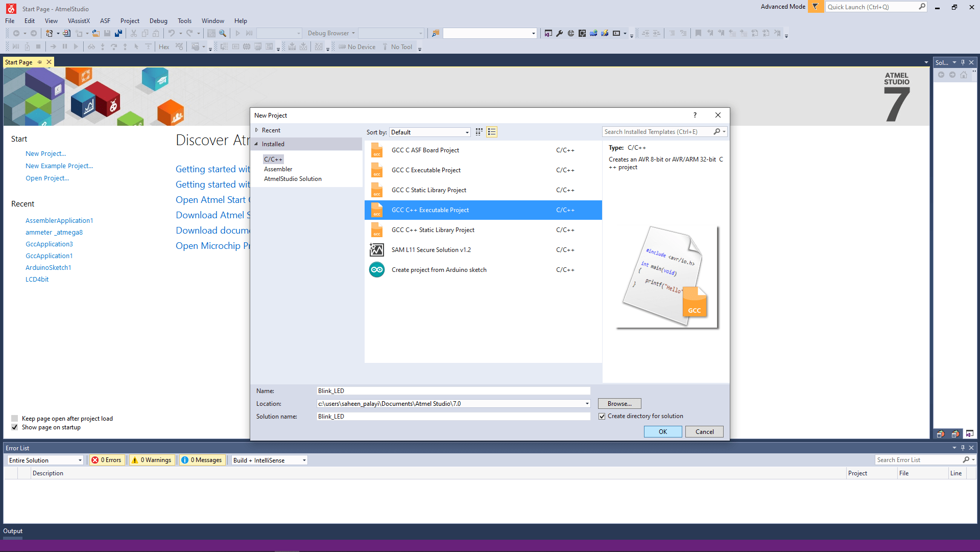Click the Cancel button in New Project dialog
Viewport: 980px width, 552px height.
704,432
